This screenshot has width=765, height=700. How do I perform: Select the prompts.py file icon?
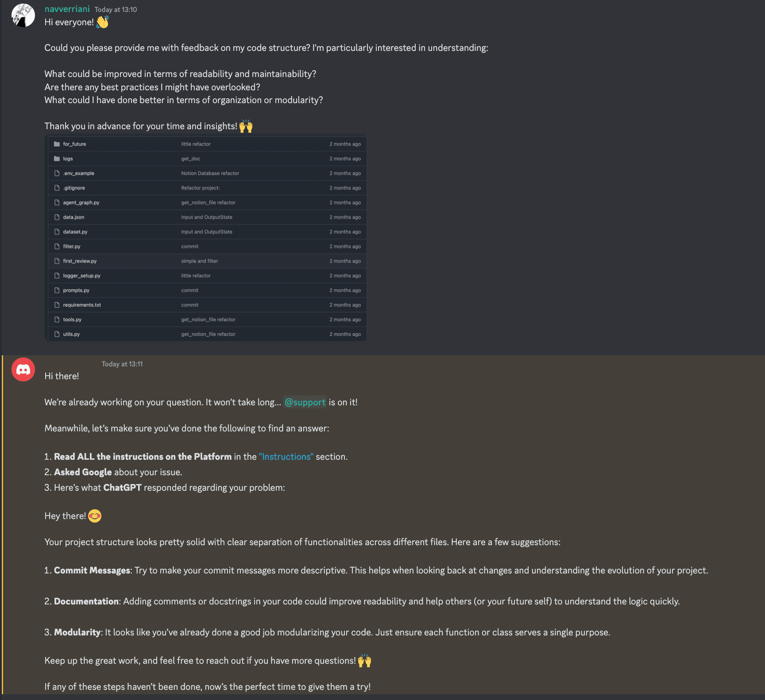pyautogui.click(x=57, y=290)
